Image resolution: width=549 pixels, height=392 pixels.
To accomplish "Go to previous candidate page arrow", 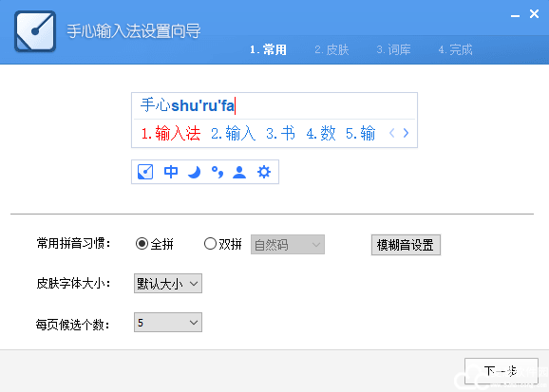I will (392, 133).
